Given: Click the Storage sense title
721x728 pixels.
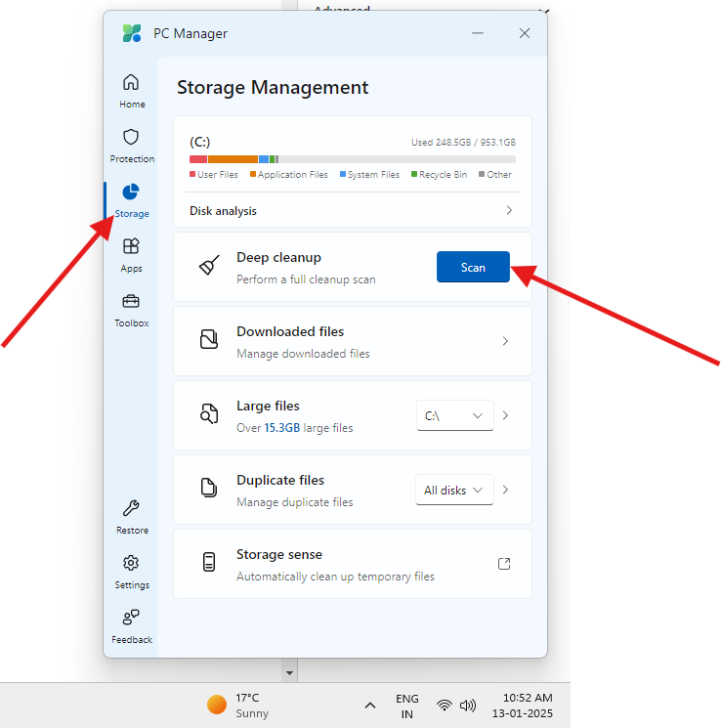Looking at the screenshot, I should point(279,554).
